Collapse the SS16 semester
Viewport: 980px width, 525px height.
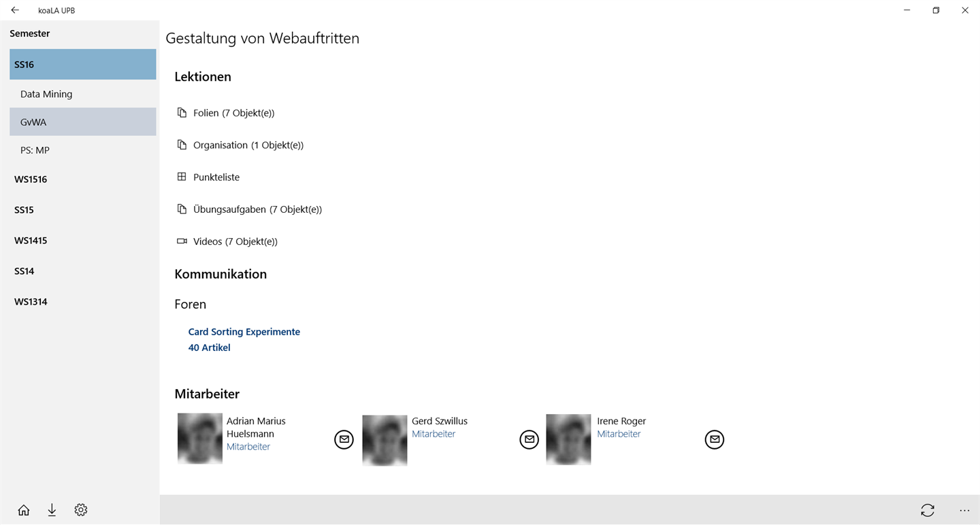82,65
